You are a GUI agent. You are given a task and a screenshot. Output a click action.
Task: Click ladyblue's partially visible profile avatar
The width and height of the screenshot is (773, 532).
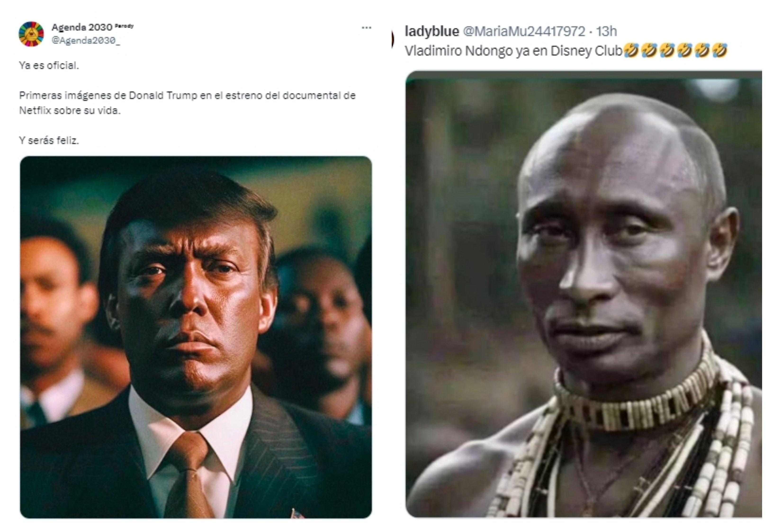[x=393, y=39]
